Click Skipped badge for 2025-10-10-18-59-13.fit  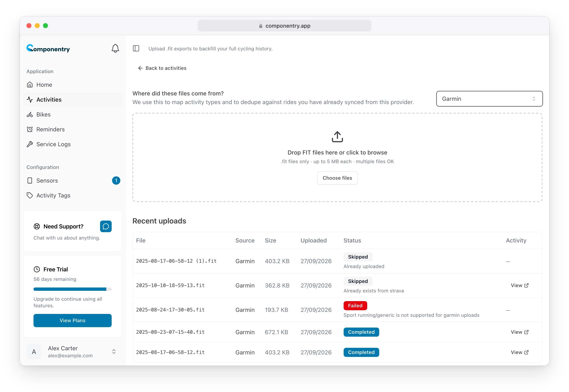click(x=358, y=281)
